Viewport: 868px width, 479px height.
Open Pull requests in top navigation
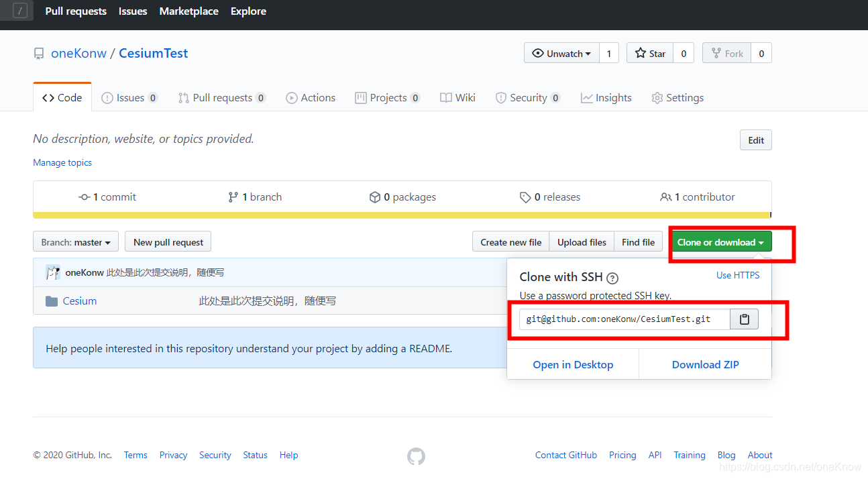[76, 11]
